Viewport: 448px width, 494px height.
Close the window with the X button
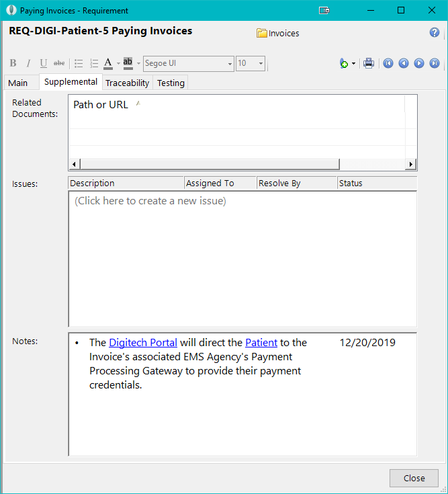tap(432, 10)
